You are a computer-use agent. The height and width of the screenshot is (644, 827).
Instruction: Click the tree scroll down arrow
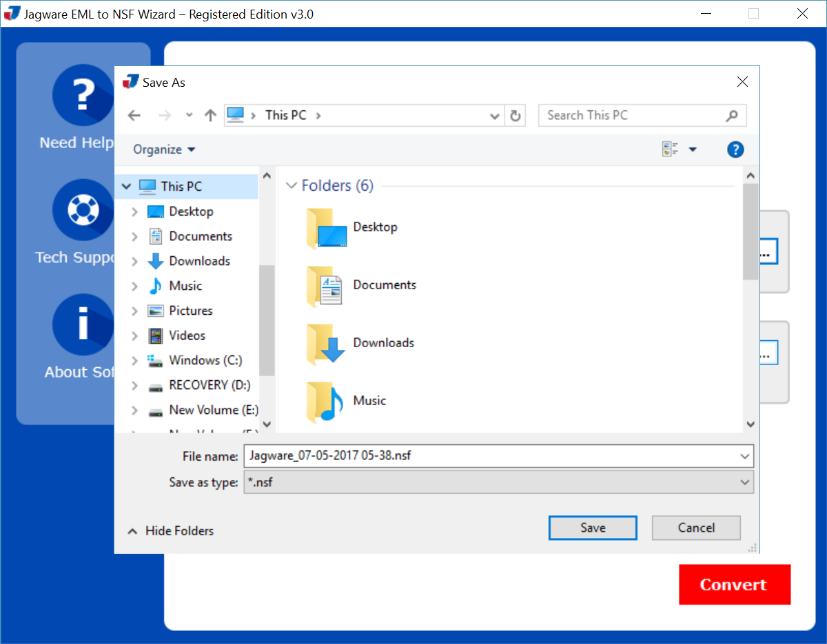coord(267,425)
